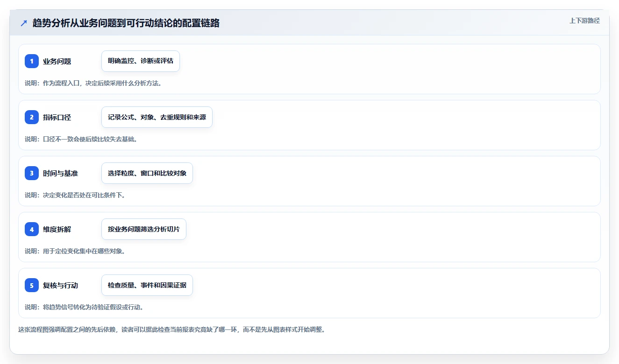Click the step 4 number badge

[32, 229]
